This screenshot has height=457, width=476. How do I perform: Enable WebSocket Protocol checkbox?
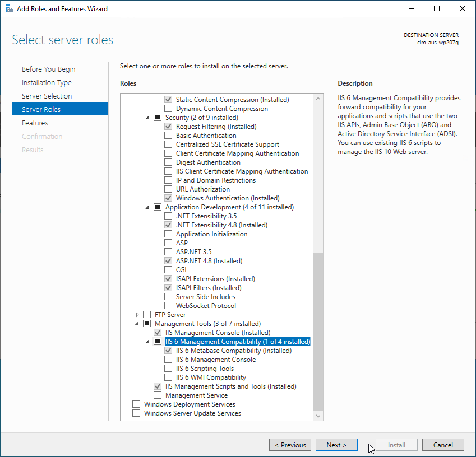[x=168, y=305]
